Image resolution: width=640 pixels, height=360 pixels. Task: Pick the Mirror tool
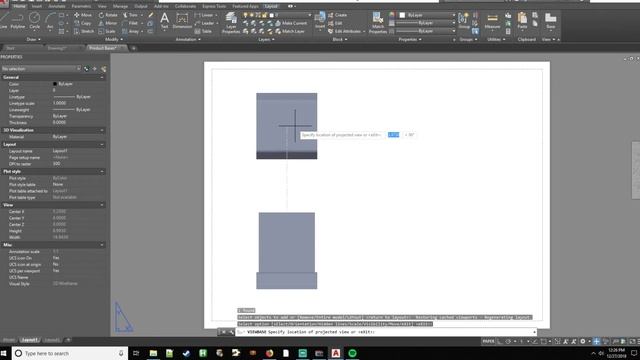point(108,23)
